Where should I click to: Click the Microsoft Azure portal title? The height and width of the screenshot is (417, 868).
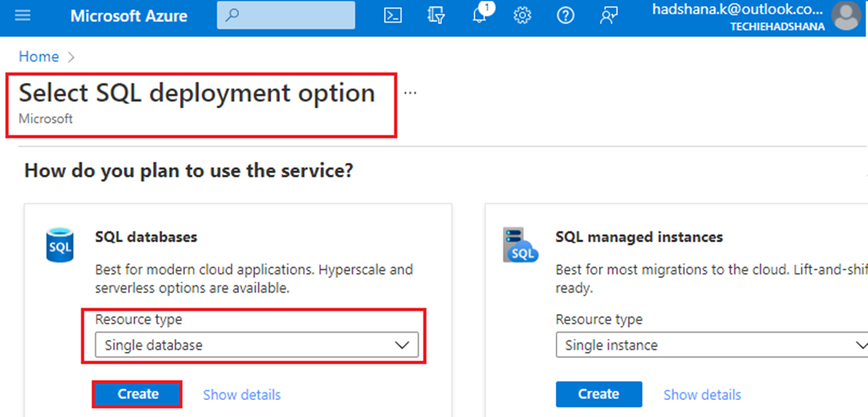coord(129,16)
